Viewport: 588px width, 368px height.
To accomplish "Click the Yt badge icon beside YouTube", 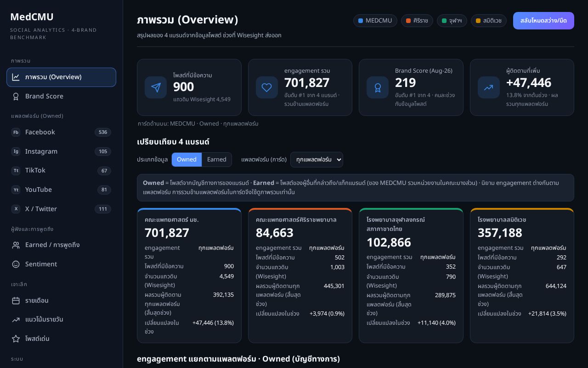I will point(16,190).
